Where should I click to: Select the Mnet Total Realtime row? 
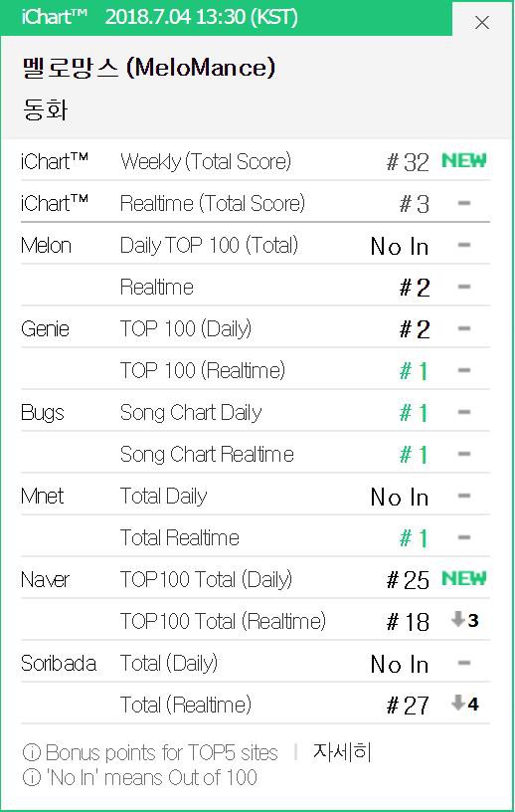[x=256, y=538]
